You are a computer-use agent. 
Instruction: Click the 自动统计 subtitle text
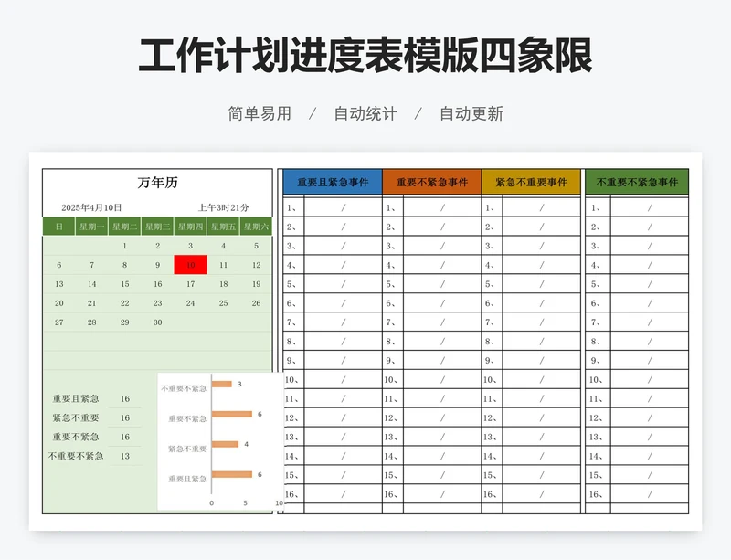tap(365, 114)
